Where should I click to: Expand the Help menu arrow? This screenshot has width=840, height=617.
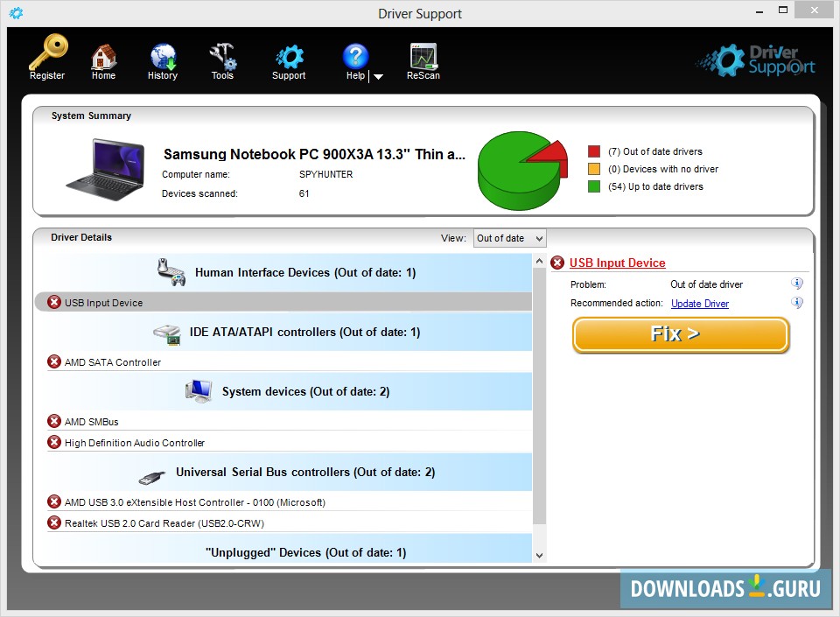(x=377, y=75)
